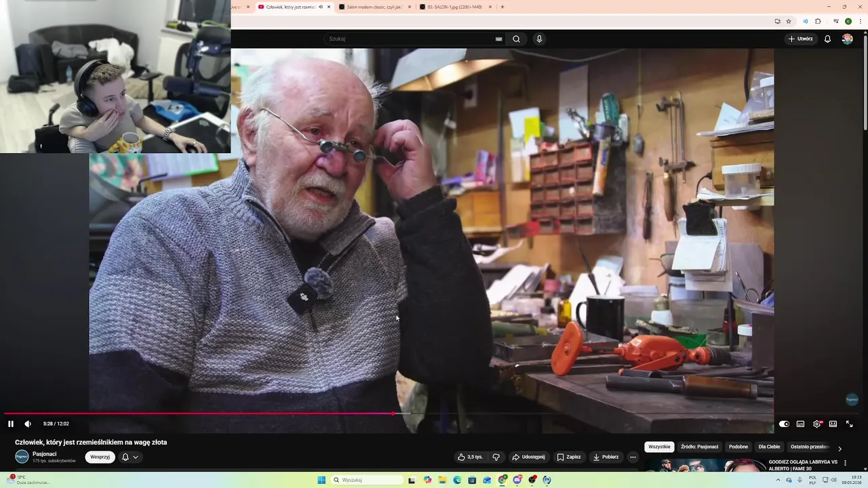Image resolution: width=868 pixels, height=488 pixels.
Task: Open Windows Start menu
Action: click(x=321, y=480)
